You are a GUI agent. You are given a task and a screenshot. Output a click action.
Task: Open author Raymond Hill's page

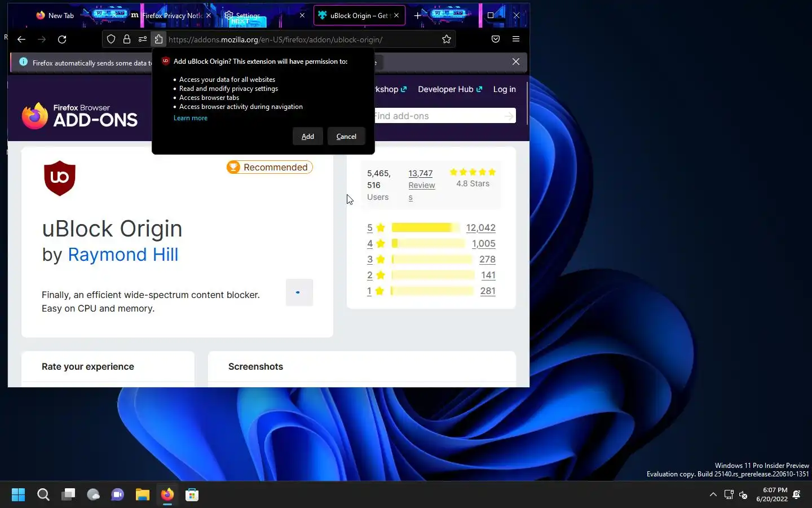pos(123,255)
